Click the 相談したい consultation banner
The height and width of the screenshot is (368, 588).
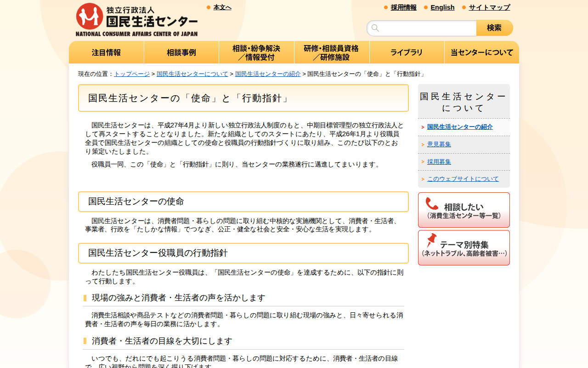pyautogui.click(x=464, y=210)
